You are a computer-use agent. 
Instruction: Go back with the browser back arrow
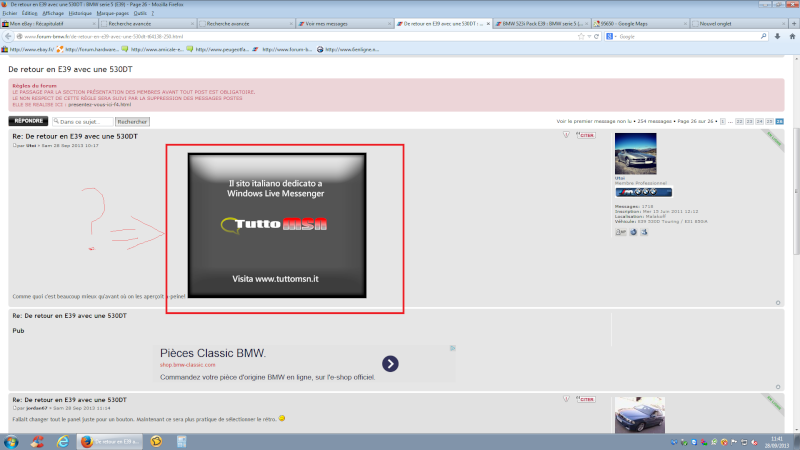[x=8, y=37]
